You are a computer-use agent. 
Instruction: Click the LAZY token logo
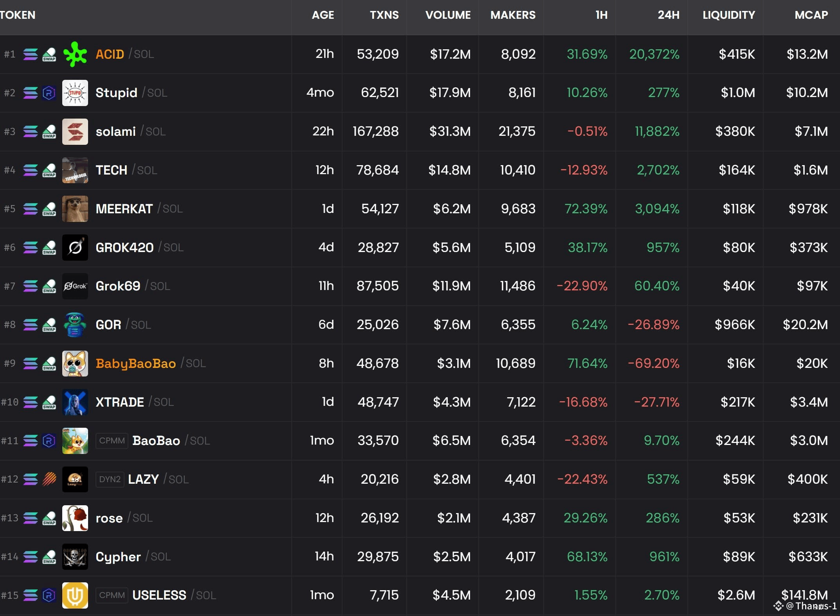(75, 479)
